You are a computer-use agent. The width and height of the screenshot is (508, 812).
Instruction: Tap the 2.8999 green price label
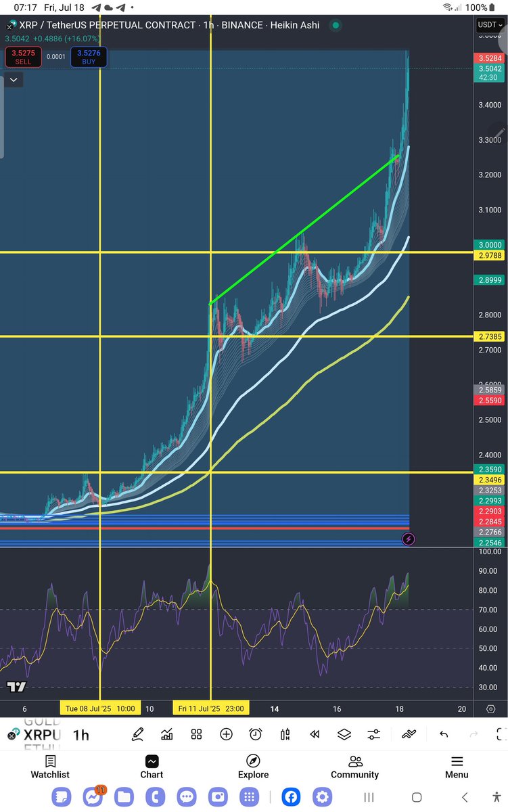pos(488,279)
